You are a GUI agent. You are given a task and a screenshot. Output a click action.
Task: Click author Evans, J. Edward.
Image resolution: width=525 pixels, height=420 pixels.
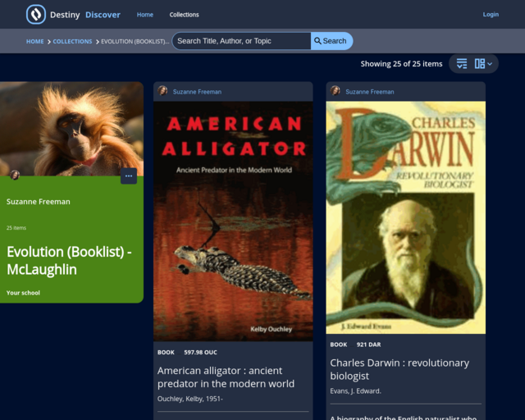[x=355, y=391]
